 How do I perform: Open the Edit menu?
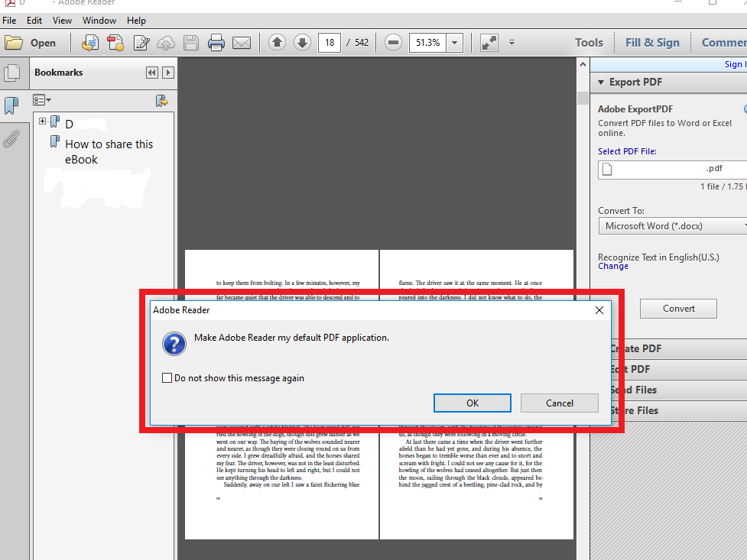pos(34,21)
